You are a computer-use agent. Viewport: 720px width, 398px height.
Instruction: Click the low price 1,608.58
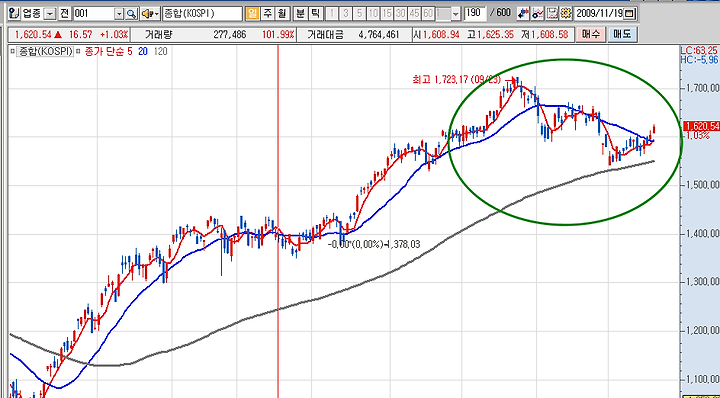click(x=549, y=35)
